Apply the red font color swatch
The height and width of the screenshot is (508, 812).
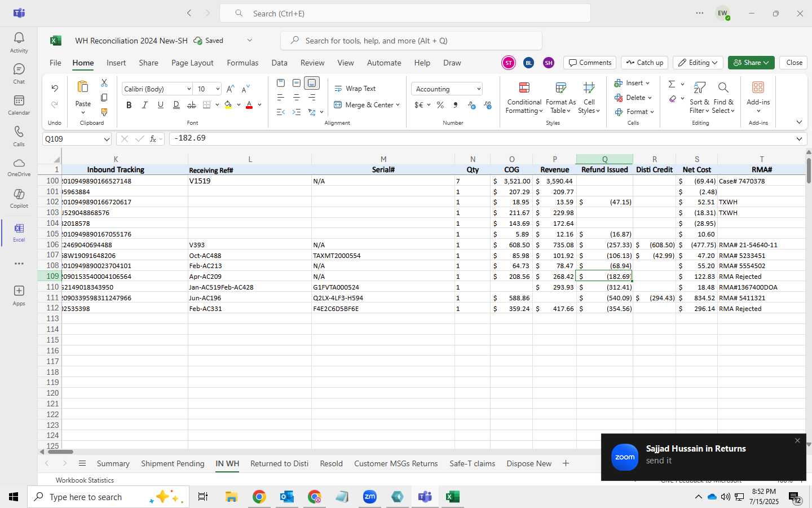[249, 105]
